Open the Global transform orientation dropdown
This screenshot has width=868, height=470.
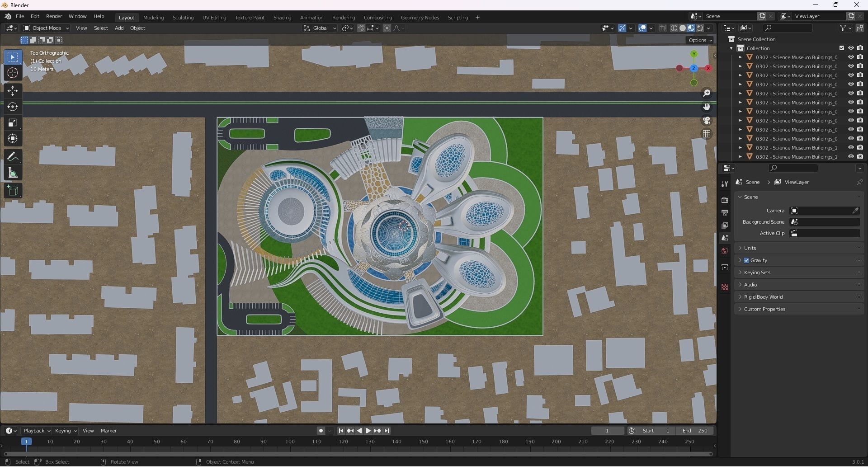coord(320,28)
